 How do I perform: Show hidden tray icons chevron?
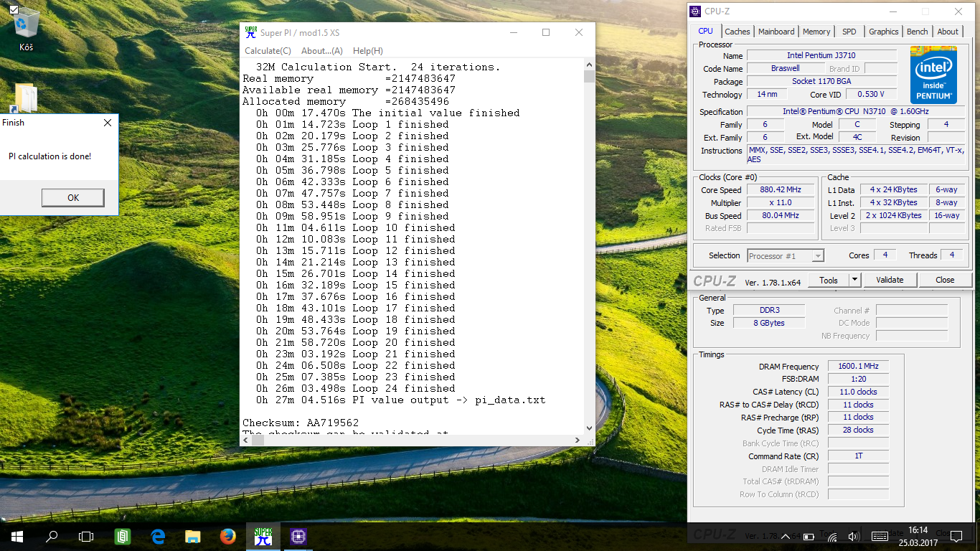tap(787, 536)
